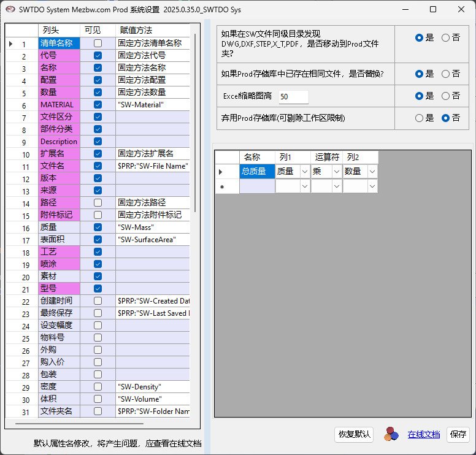Open the 在线文档 link

pos(424,434)
